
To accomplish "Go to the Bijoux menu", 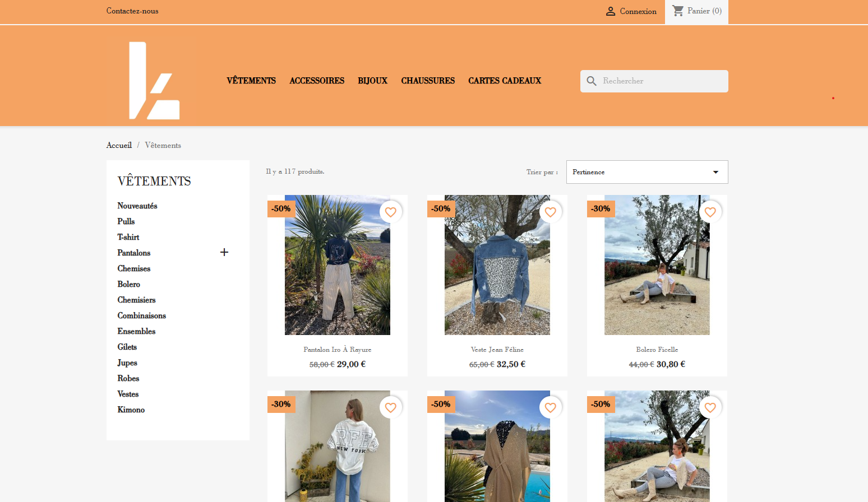I will pos(372,81).
